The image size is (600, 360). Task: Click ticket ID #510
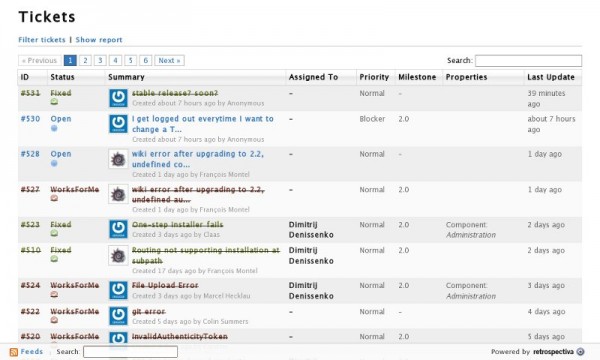tap(31, 250)
